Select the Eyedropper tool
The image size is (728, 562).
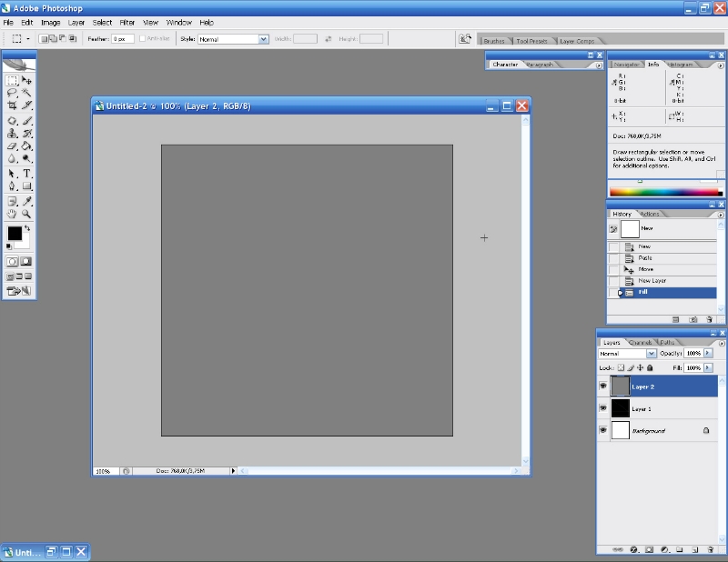click(x=26, y=200)
